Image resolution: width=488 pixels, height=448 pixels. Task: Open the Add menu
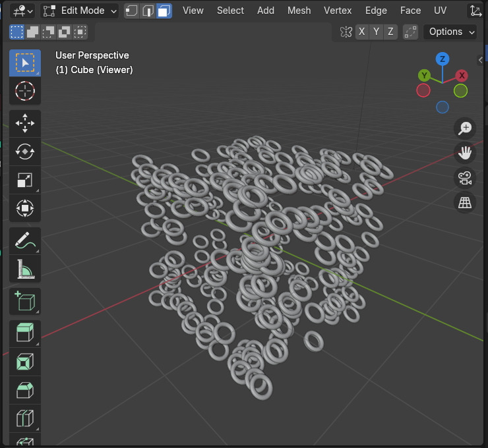[x=266, y=11]
